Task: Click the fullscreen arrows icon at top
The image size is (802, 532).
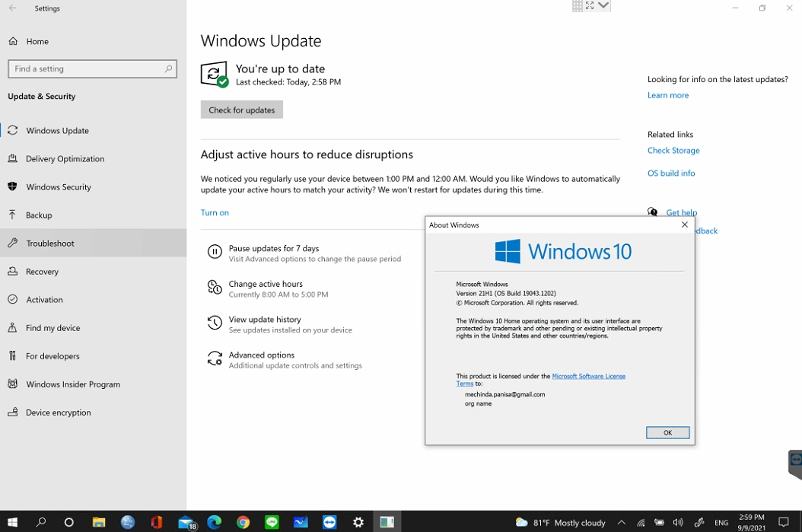Action: [590, 5]
